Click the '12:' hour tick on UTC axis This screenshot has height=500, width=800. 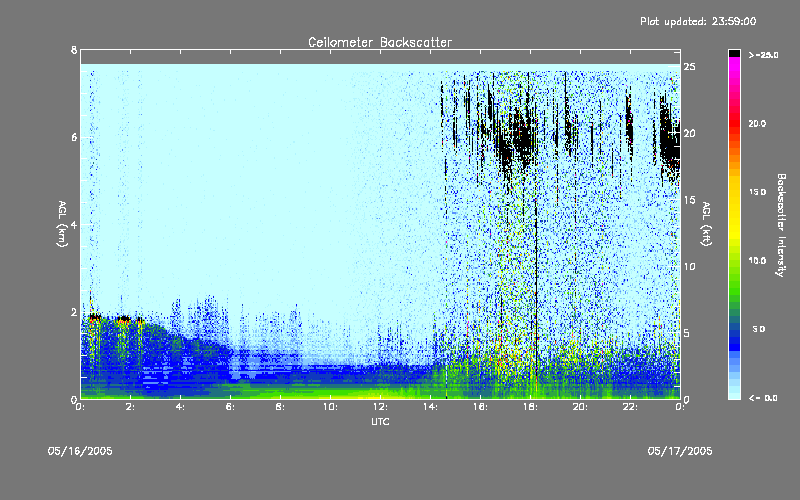click(381, 407)
